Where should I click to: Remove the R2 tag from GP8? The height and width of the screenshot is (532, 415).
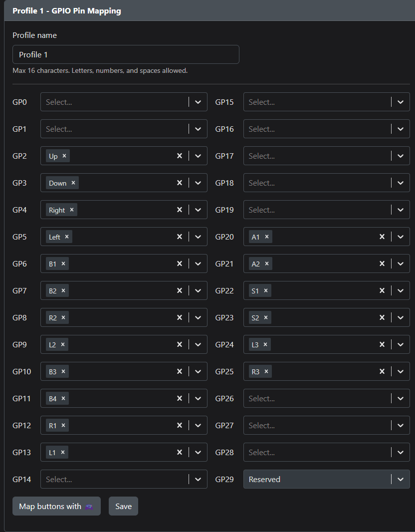(63, 317)
